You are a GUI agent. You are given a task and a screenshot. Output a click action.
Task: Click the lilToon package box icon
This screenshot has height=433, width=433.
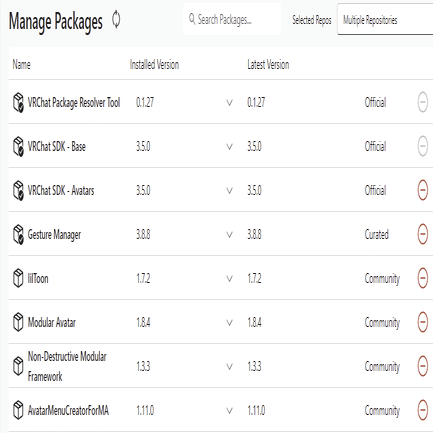click(18, 278)
